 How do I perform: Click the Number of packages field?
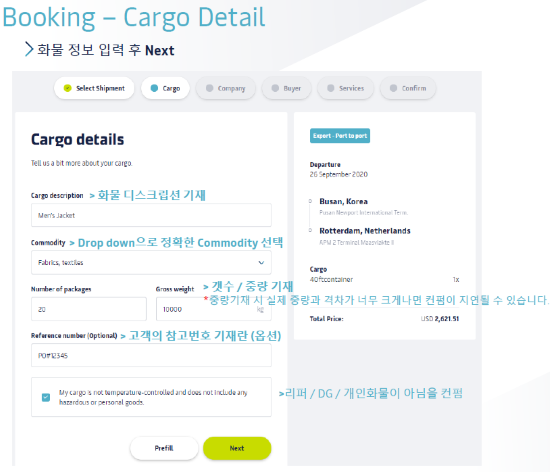[x=89, y=309]
